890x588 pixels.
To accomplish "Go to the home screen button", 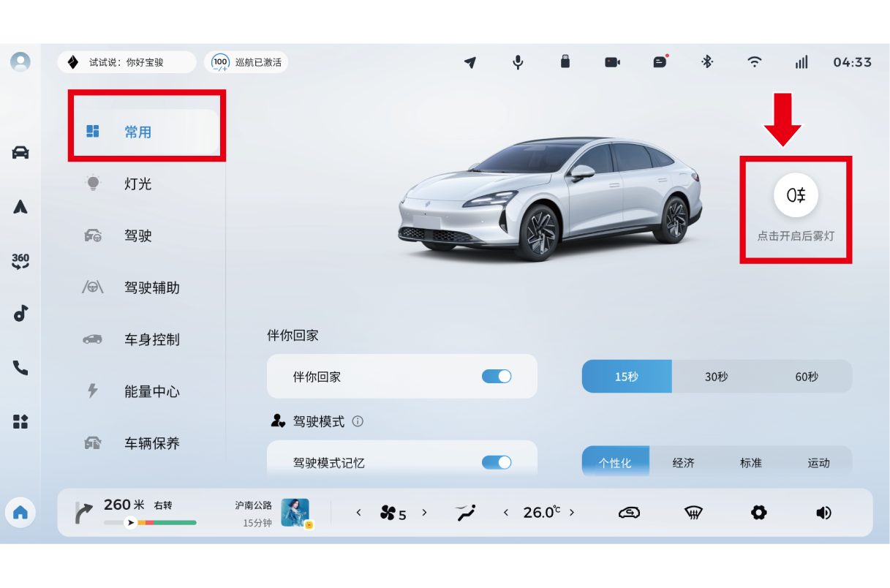I will 20,512.
